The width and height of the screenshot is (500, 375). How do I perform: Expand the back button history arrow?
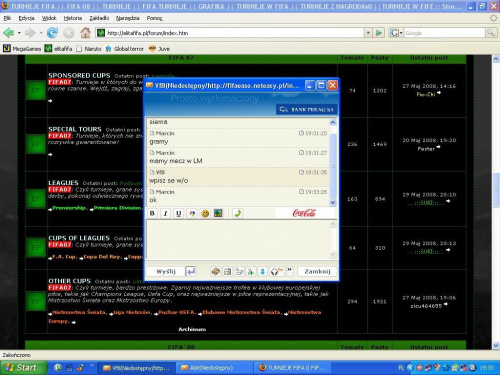[19, 33]
